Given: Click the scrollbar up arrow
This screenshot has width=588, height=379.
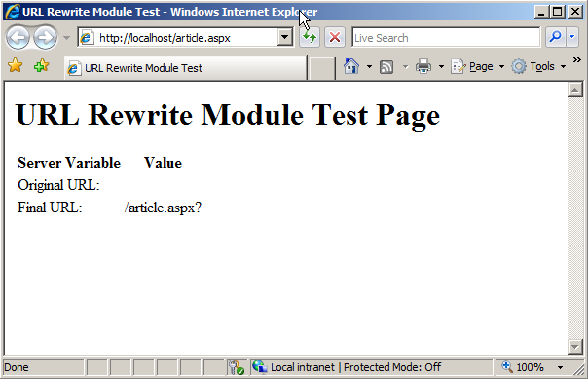Looking at the screenshot, I should 575,90.
